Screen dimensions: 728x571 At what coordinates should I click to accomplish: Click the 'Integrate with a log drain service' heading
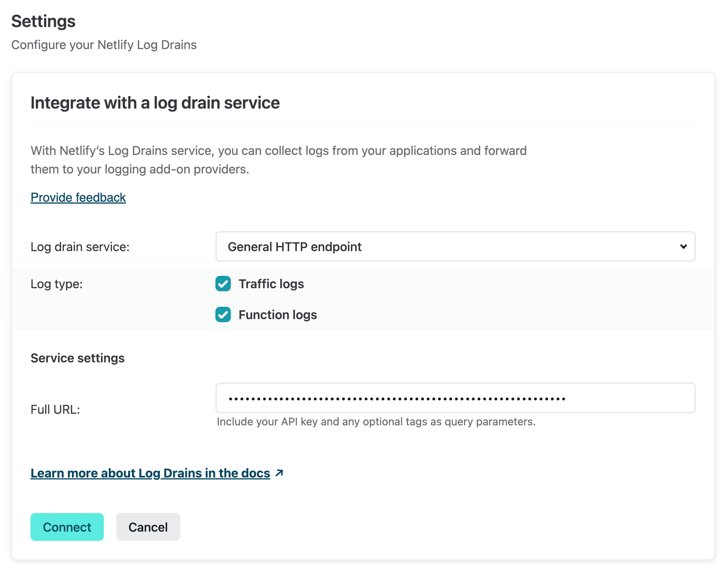155,103
